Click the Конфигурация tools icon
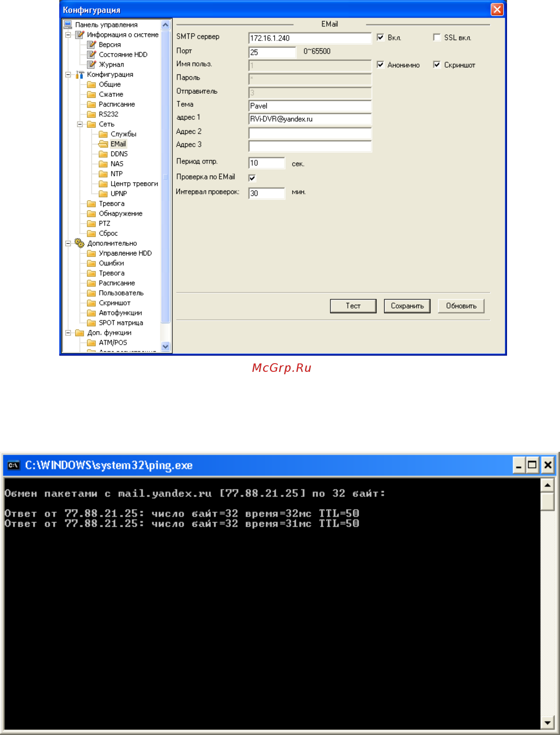560x735 pixels. [x=80, y=74]
